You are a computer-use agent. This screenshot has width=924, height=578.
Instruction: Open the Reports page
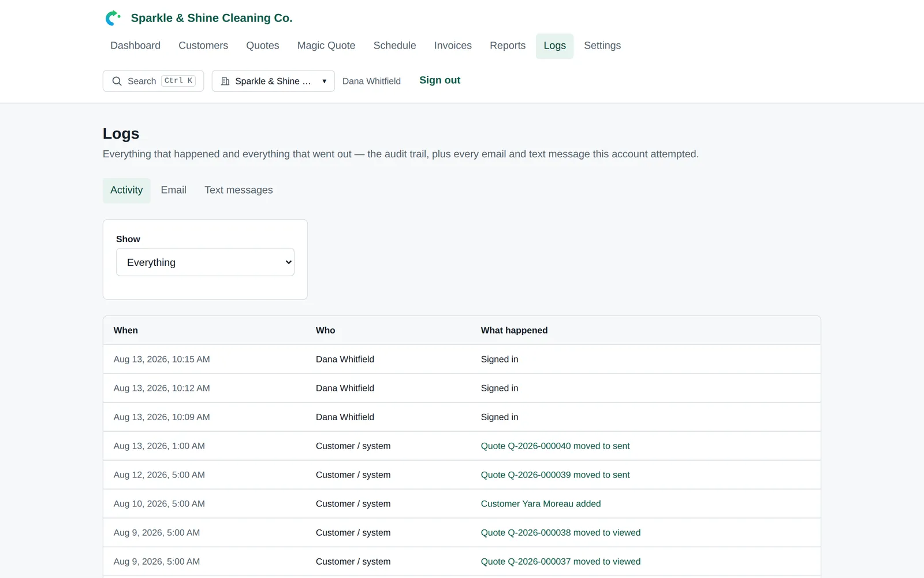click(508, 46)
